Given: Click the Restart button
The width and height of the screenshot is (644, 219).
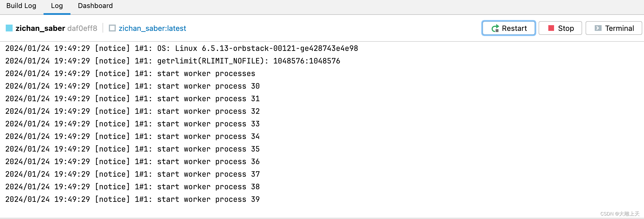Looking at the screenshot, I should coord(508,28).
